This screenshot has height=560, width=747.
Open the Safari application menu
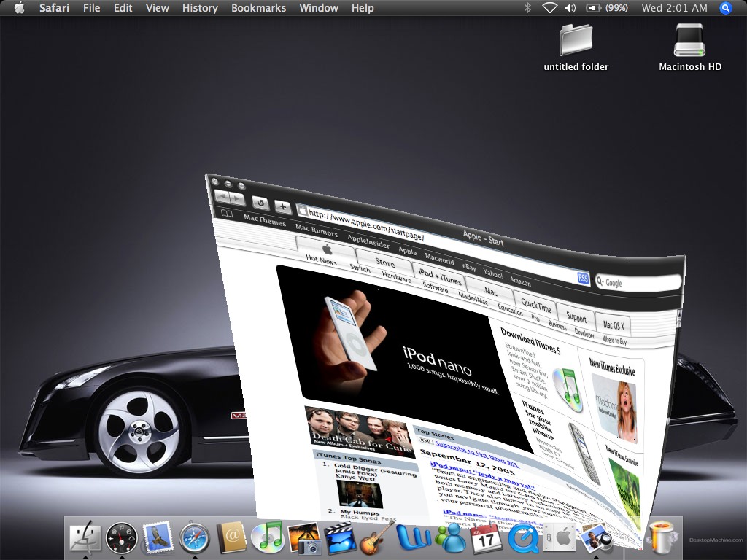click(54, 8)
